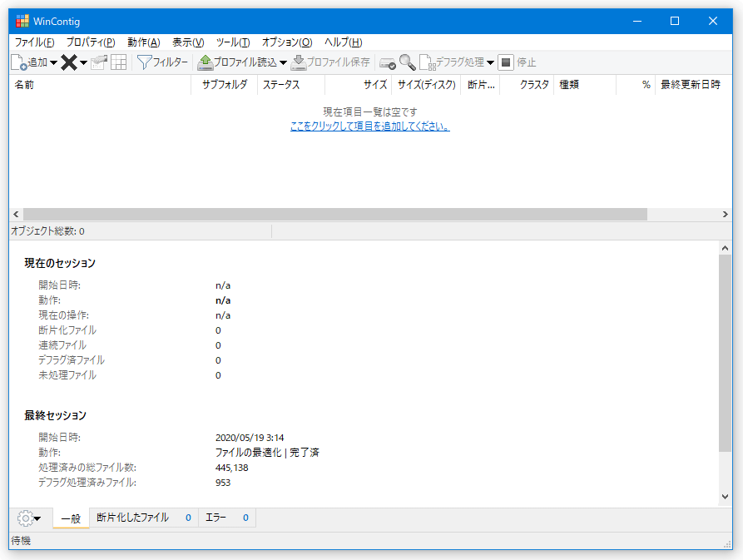
Task: Open the 動作(A) menu
Action: pos(144,42)
